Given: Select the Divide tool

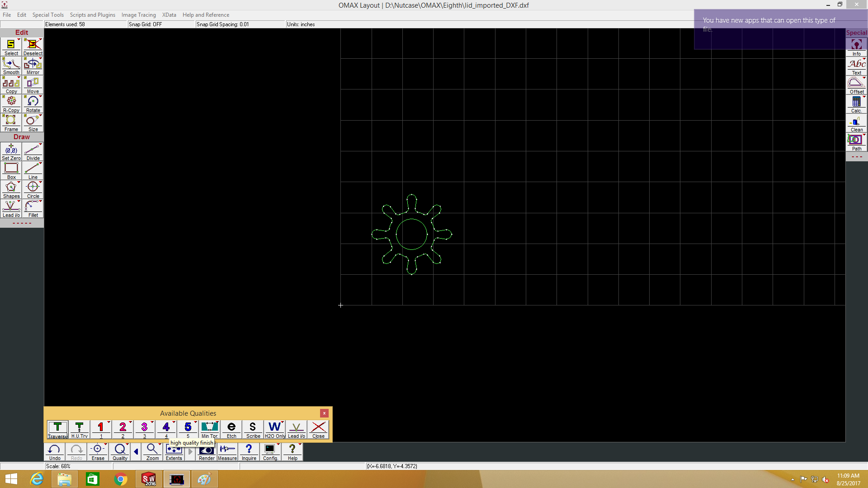Looking at the screenshot, I should pos(33,152).
